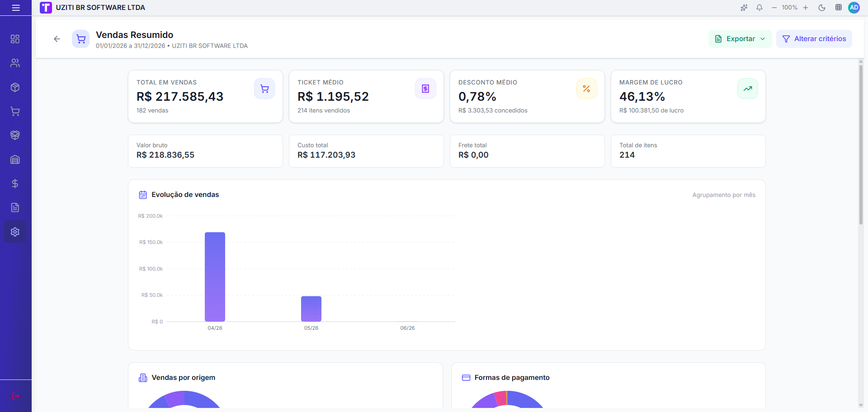Click the Valor bruto R$ 218.836,55 card
This screenshot has height=412, width=868.
pos(205,151)
